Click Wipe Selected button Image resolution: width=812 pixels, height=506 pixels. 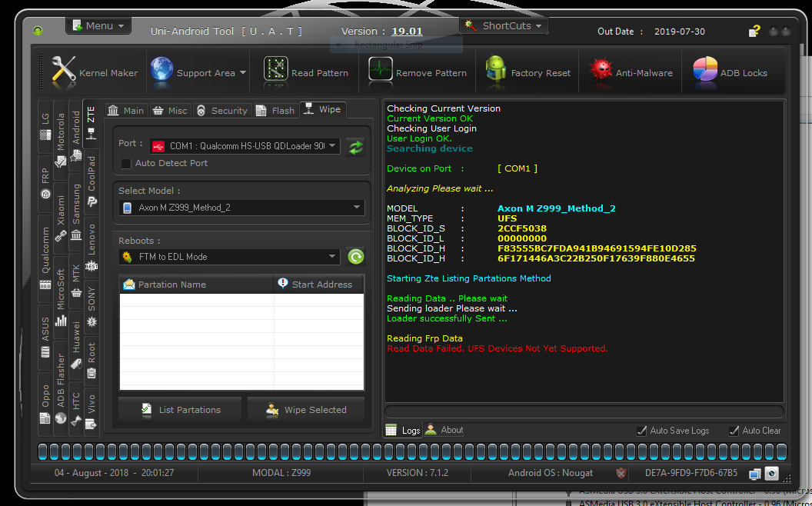(306, 410)
